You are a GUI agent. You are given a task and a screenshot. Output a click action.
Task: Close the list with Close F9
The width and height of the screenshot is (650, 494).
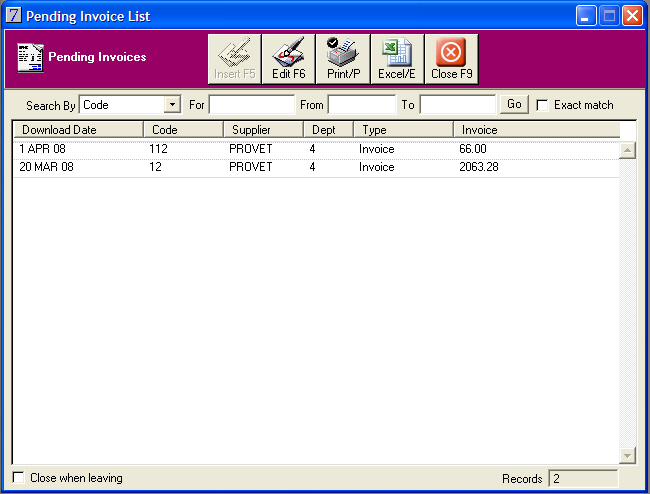(x=451, y=59)
